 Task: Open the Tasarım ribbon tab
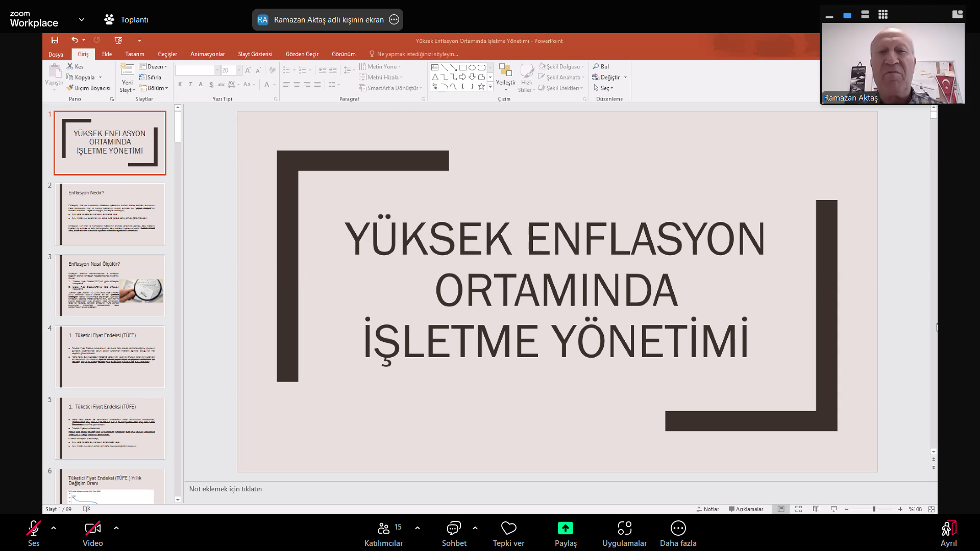click(135, 54)
